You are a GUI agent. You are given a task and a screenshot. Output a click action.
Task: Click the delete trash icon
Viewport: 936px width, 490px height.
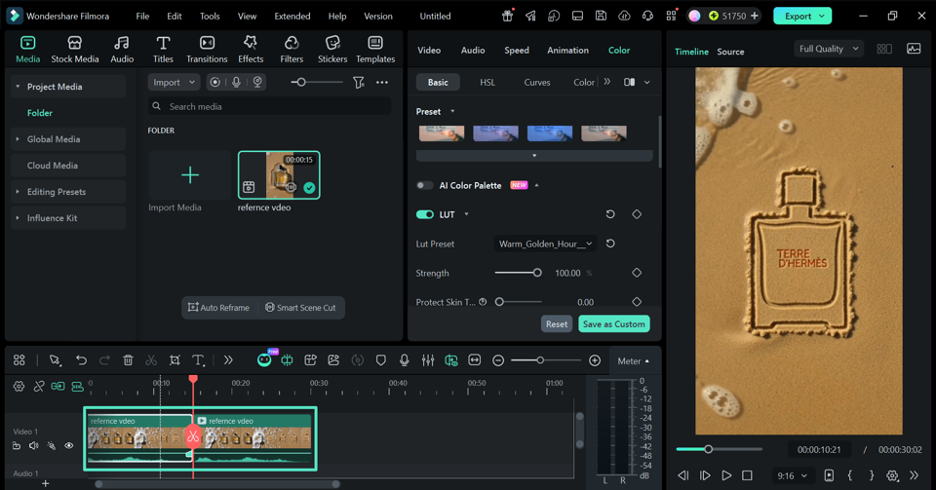tap(128, 360)
